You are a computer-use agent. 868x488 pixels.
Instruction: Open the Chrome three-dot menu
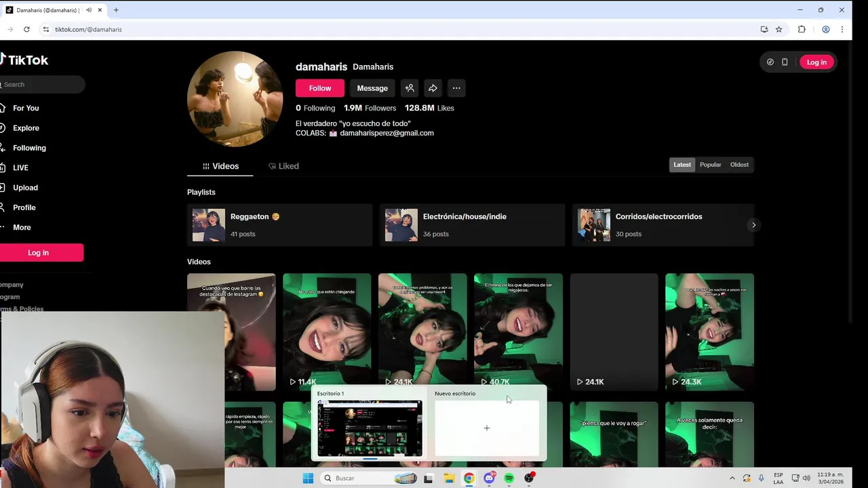tap(842, 29)
